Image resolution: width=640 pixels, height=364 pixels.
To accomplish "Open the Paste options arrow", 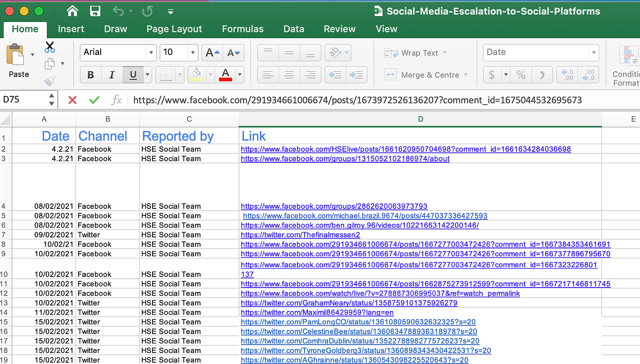I will (x=33, y=55).
